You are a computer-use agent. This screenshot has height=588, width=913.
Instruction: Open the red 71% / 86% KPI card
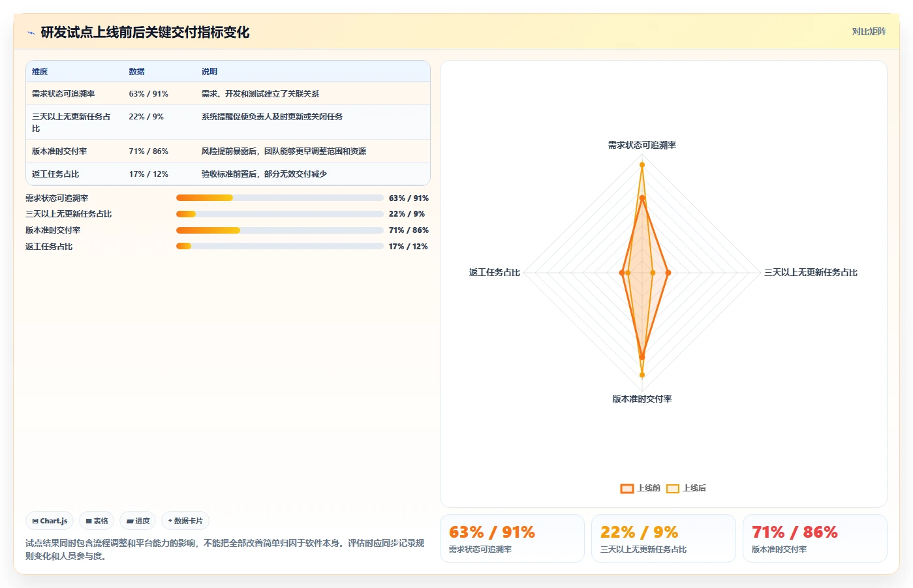click(815, 538)
